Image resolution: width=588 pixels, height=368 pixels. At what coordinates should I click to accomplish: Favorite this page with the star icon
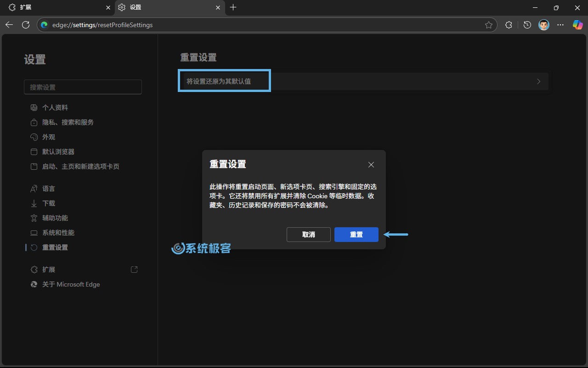489,25
